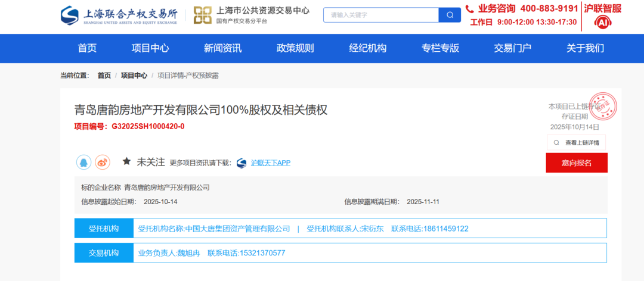
Task: Open 交易门户 from the navigation bar
Action: [512, 48]
